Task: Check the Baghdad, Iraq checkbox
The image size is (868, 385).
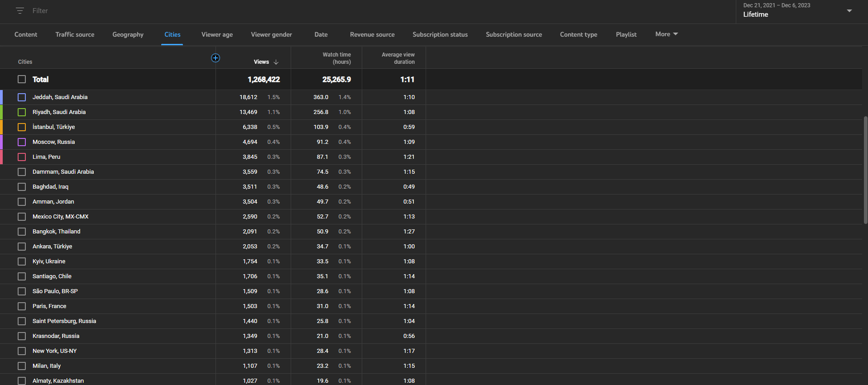Action: [22, 187]
